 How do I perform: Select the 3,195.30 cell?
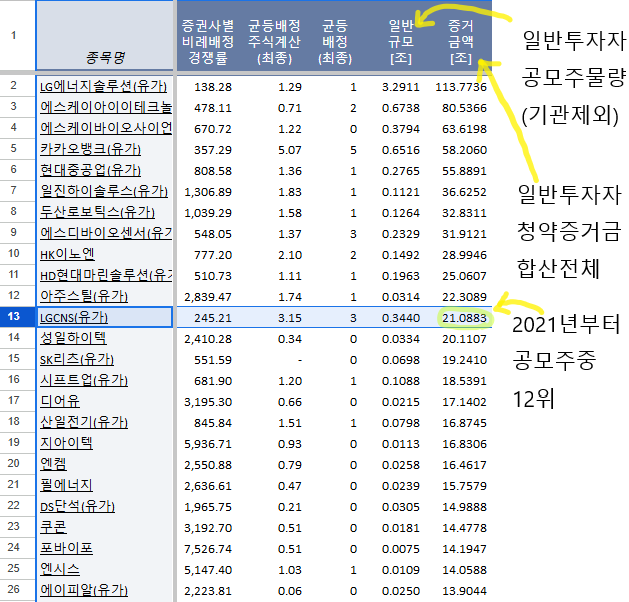(208, 402)
